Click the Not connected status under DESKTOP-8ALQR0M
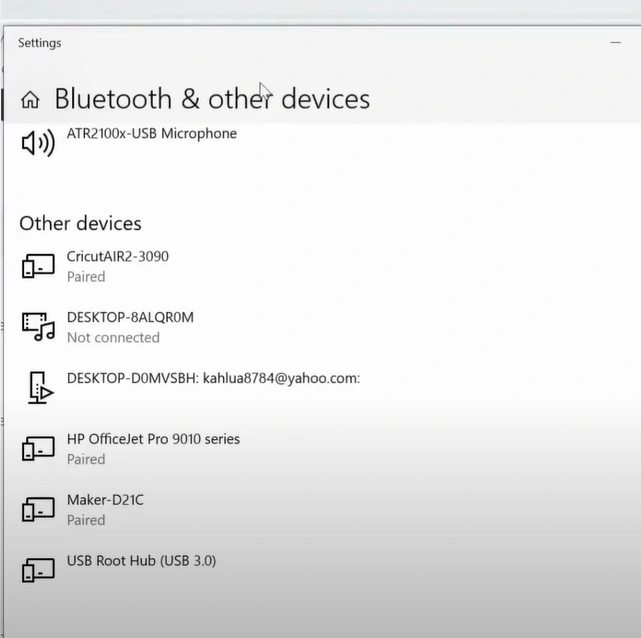The image size is (641, 638). tap(113, 338)
